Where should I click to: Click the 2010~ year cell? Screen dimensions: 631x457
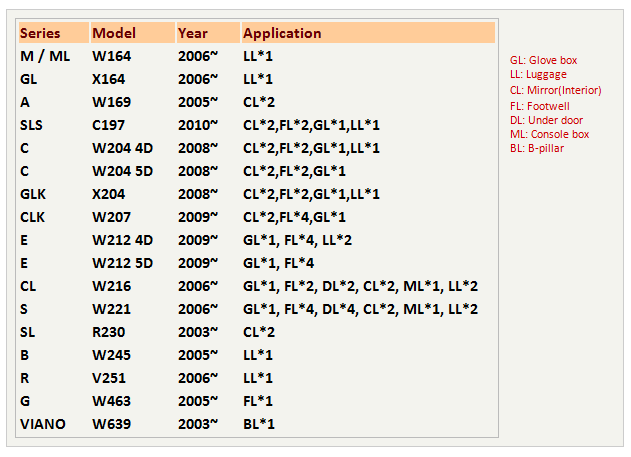click(198, 125)
